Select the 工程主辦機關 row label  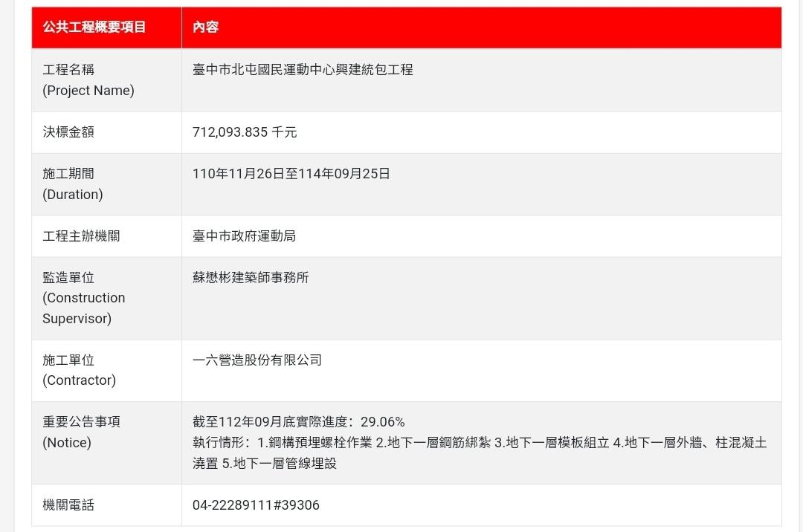(82, 236)
